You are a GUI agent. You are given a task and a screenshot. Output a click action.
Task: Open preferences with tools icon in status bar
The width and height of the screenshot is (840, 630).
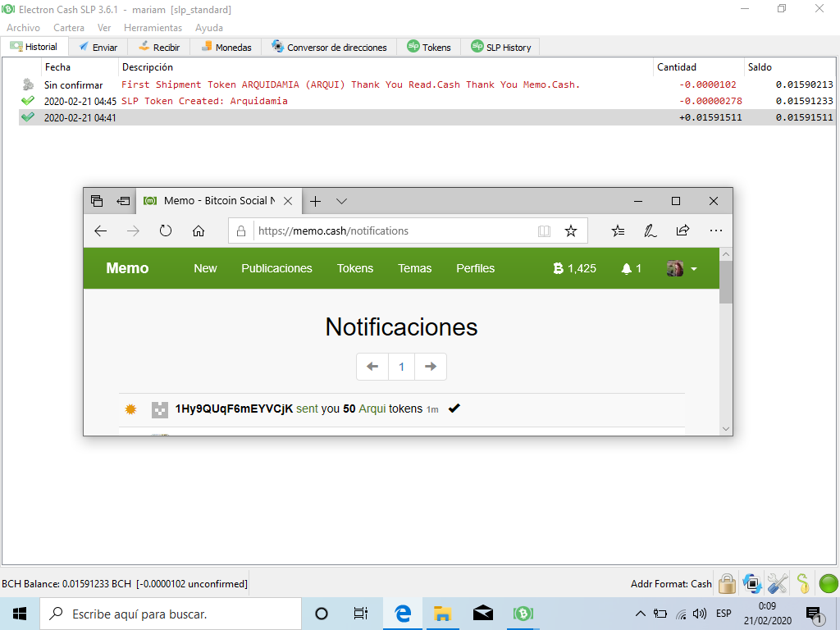778,583
